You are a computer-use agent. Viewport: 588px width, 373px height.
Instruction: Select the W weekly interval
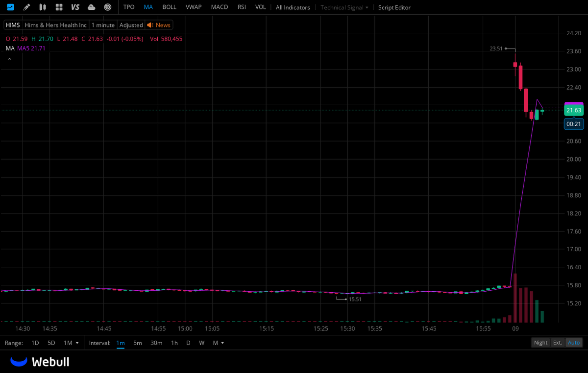pos(201,343)
